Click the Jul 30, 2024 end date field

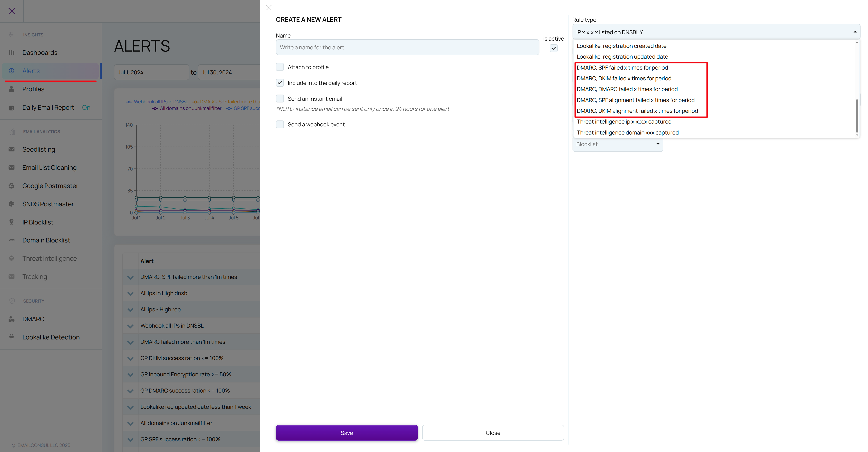(x=229, y=72)
